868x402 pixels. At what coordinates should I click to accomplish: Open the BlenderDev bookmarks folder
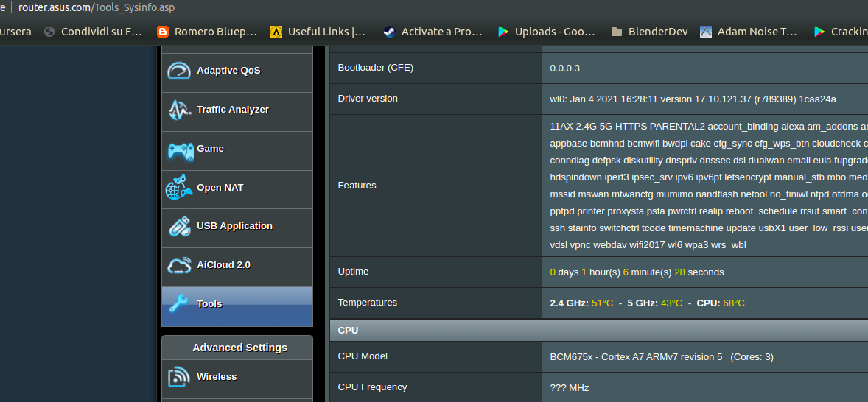coord(650,32)
